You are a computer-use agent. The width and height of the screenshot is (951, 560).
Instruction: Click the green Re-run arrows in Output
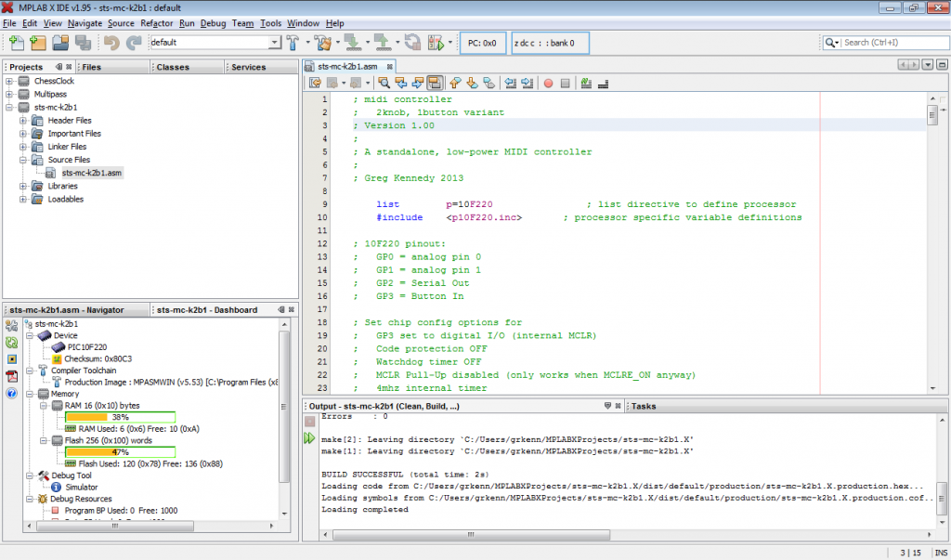(309, 438)
